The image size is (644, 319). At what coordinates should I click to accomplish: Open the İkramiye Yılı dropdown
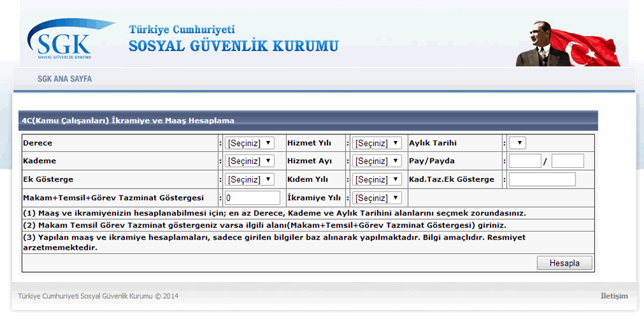tap(377, 197)
